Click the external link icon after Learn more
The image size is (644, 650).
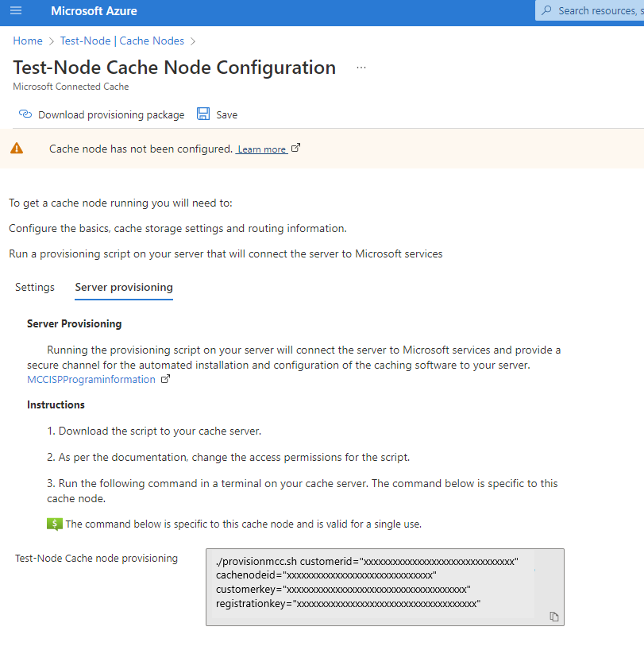(295, 147)
